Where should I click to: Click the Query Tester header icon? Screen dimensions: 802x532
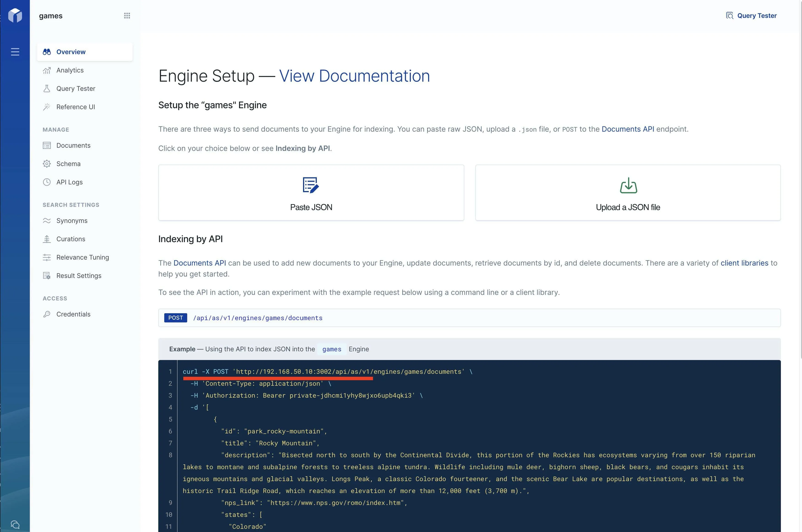(x=729, y=16)
